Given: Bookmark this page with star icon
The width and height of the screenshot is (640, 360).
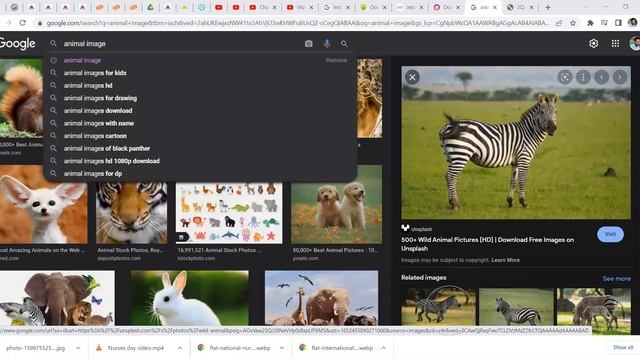Looking at the screenshot, I should click(x=573, y=23).
